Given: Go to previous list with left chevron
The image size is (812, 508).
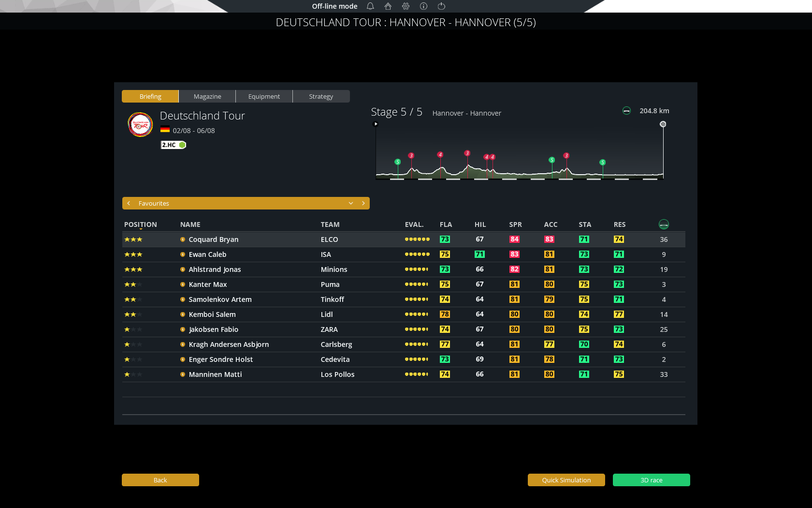Looking at the screenshot, I should (x=129, y=203).
